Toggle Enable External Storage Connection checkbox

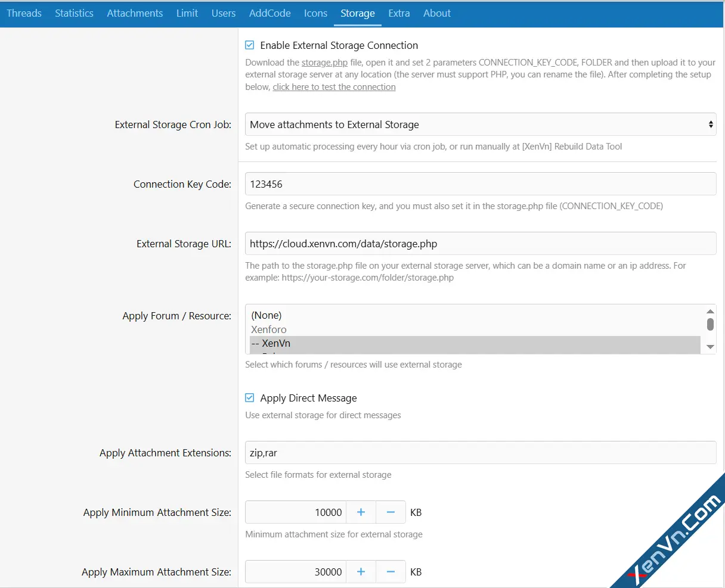250,45
